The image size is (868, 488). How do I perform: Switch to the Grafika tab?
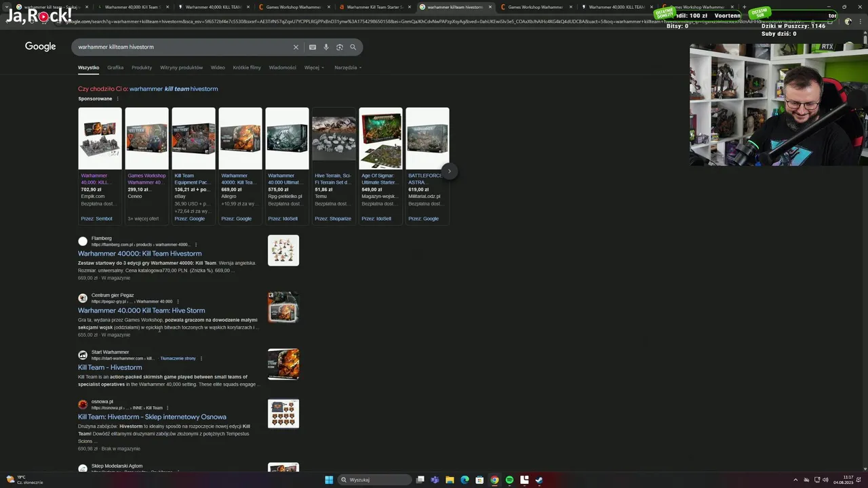(115, 68)
